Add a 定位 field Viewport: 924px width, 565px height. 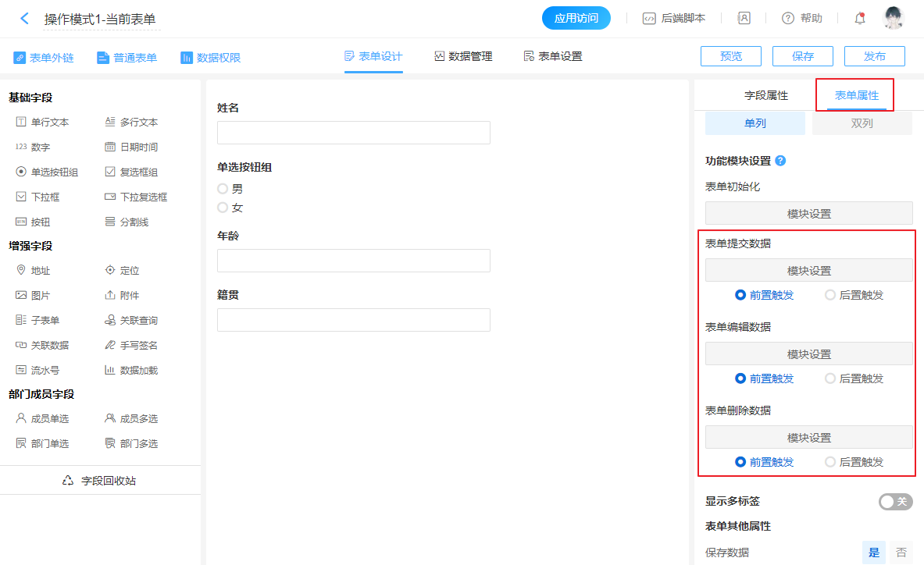122,270
